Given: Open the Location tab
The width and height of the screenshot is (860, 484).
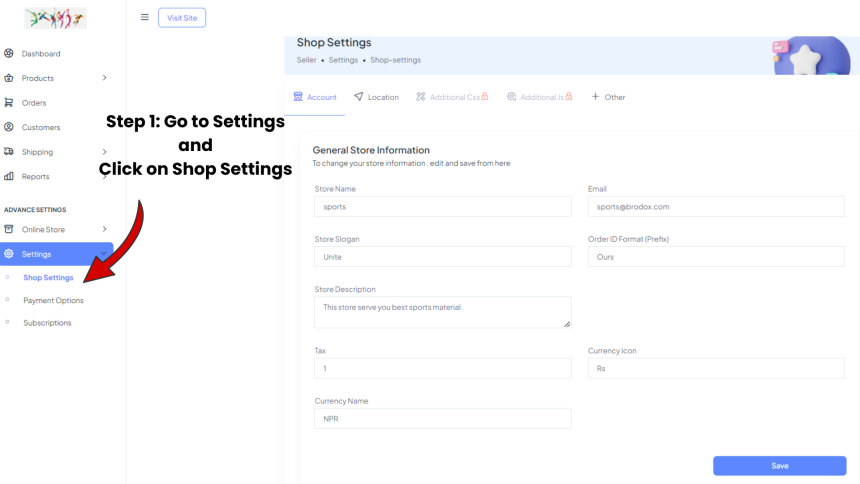Looking at the screenshot, I should pos(376,97).
